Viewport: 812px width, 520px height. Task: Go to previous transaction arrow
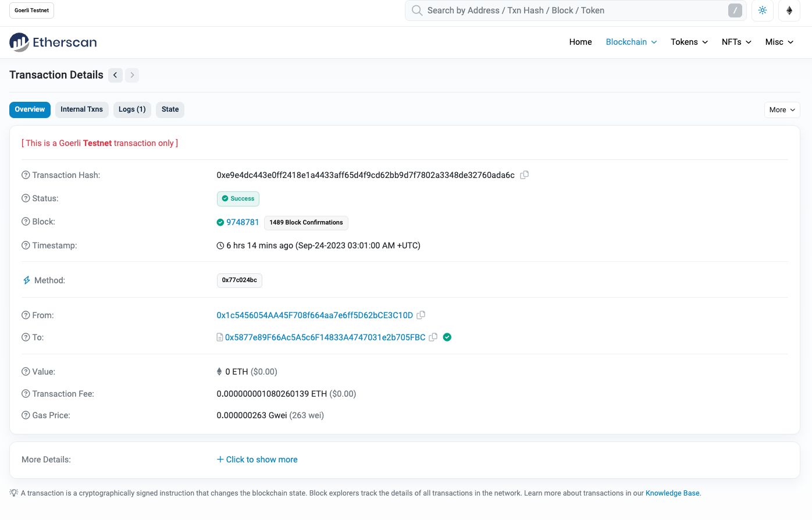115,75
